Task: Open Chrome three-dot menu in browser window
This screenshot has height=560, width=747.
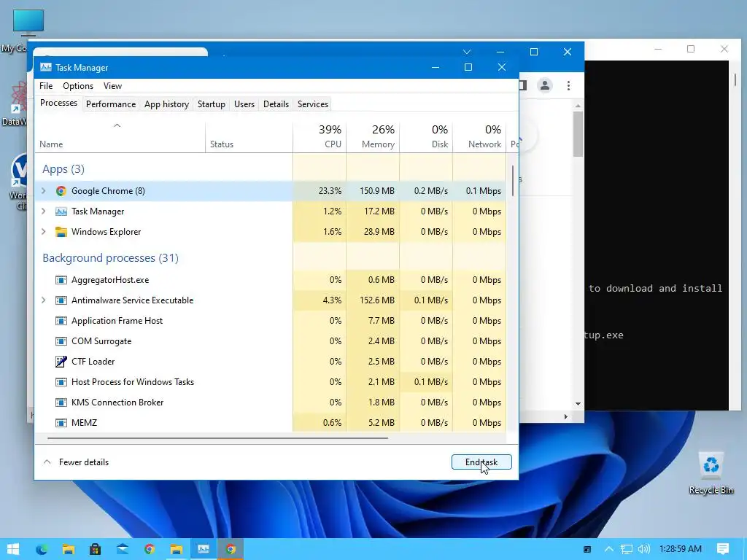Action: point(568,85)
